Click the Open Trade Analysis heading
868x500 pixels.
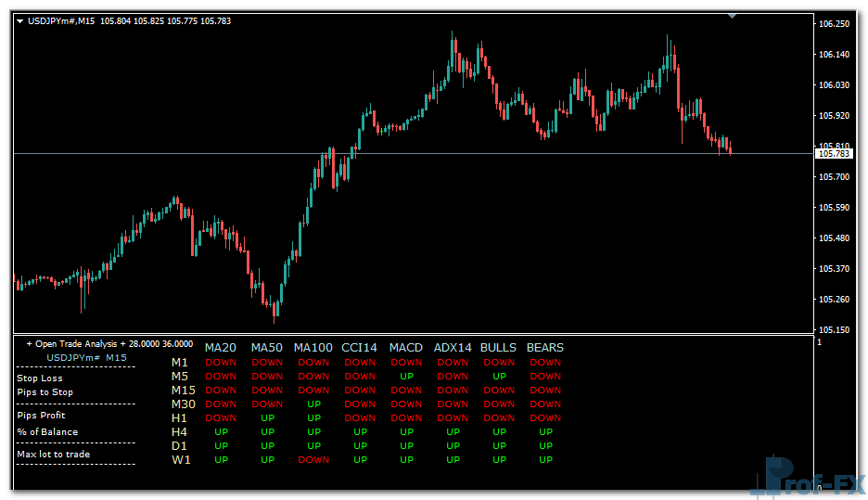pos(109,344)
